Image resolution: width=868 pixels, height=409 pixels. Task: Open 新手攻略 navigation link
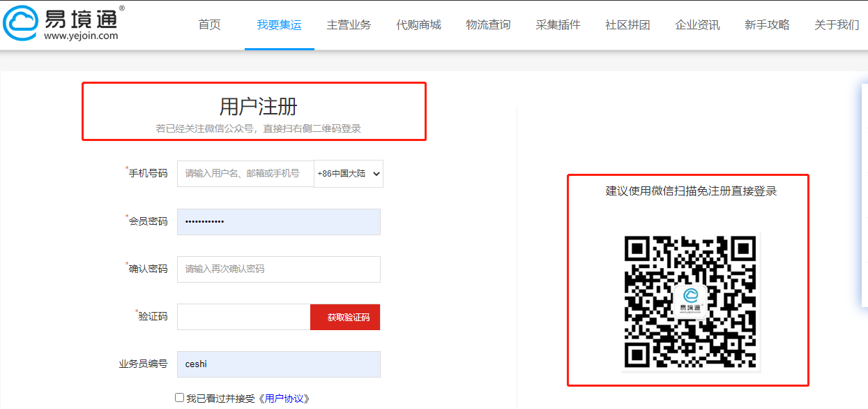click(x=767, y=24)
